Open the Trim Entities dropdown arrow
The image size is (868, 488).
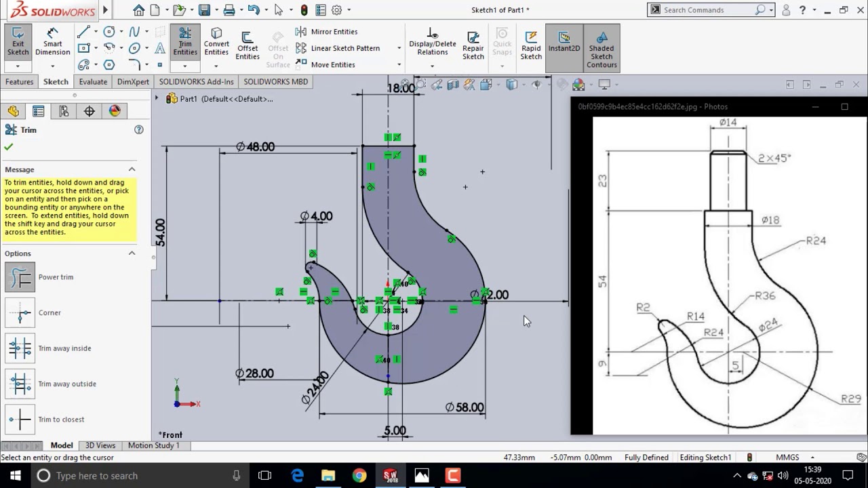click(x=185, y=66)
